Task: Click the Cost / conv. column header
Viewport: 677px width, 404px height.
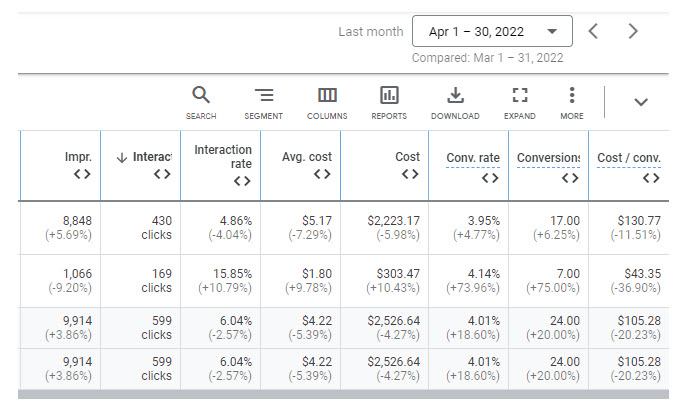Action: click(629, 158)
